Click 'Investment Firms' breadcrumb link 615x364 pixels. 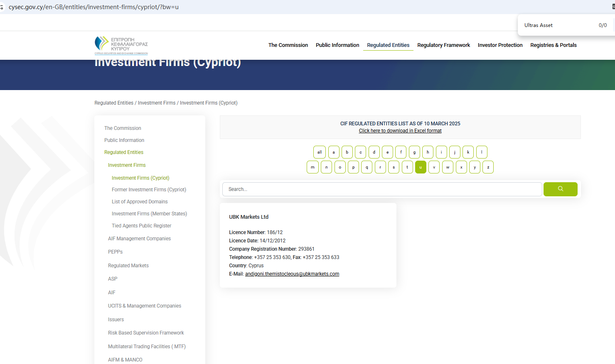(x=157, y=103)
